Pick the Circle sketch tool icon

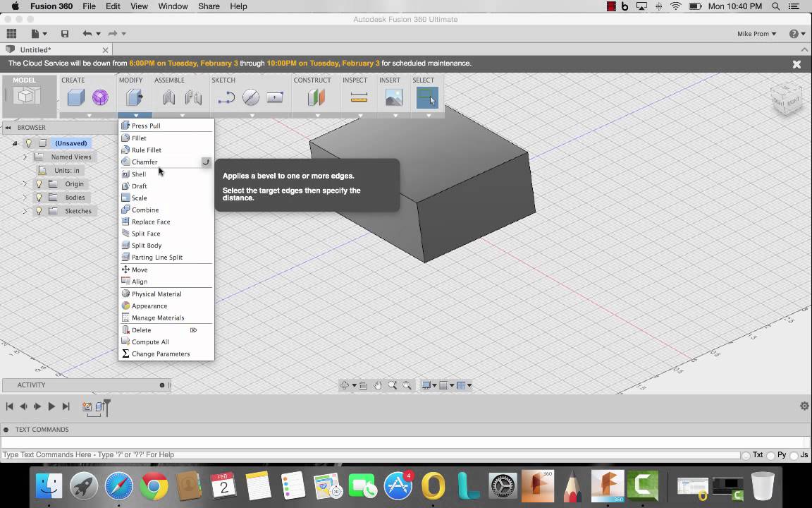click(251, 97)
